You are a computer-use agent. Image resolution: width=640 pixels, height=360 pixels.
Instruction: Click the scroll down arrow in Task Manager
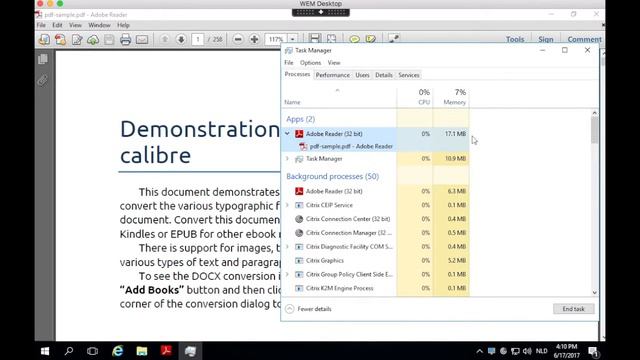pyautogui.click(x=594, y=292)
